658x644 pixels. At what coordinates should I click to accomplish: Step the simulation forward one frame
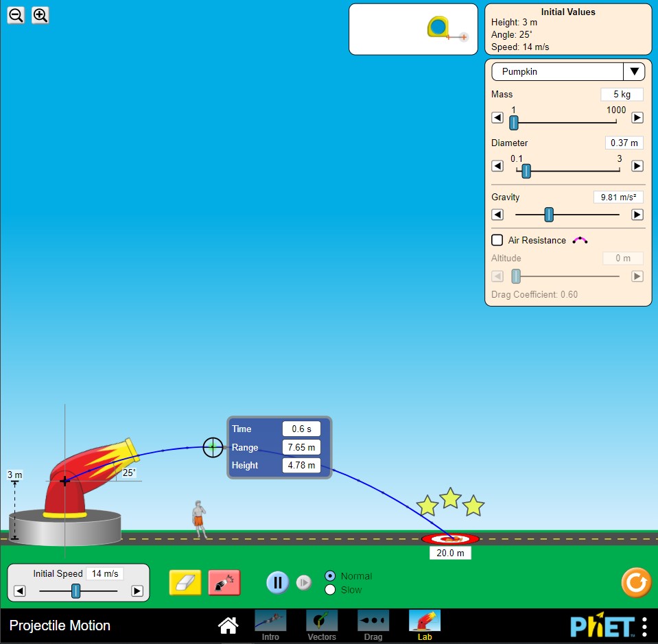point(304,583)
